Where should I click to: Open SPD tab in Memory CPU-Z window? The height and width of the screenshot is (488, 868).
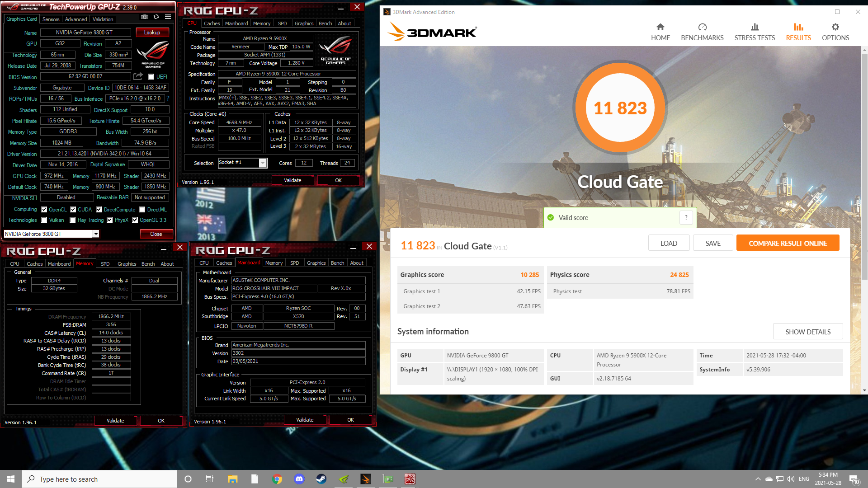(x=105, y=264)
